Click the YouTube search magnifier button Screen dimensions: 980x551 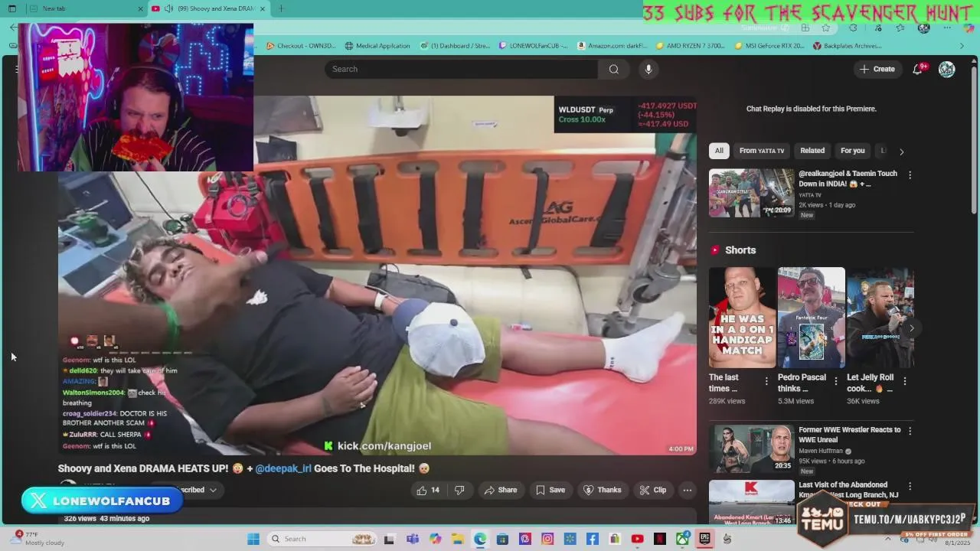pos(613,69)
